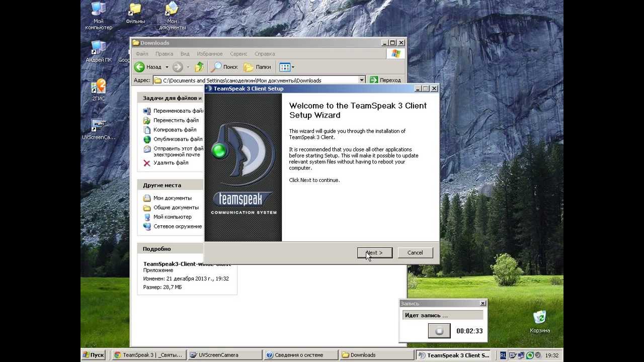Click Переместить файл task link

176,120
